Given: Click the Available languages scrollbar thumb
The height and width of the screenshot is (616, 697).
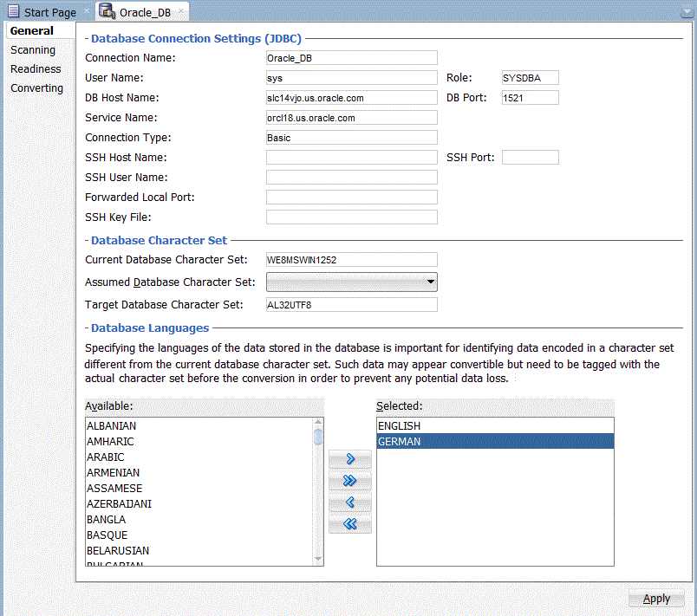Looking at the screenshot, I should tap(318, 437).
